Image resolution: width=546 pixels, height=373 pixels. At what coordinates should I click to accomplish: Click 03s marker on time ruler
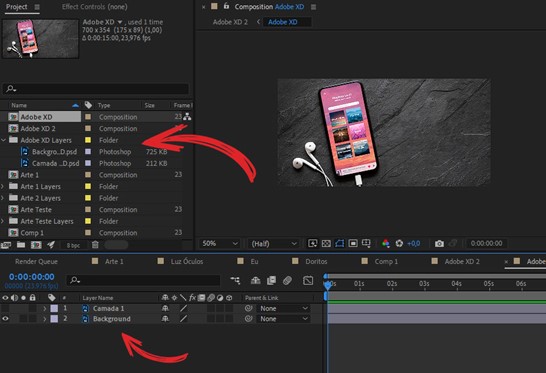tap(424, 284)
